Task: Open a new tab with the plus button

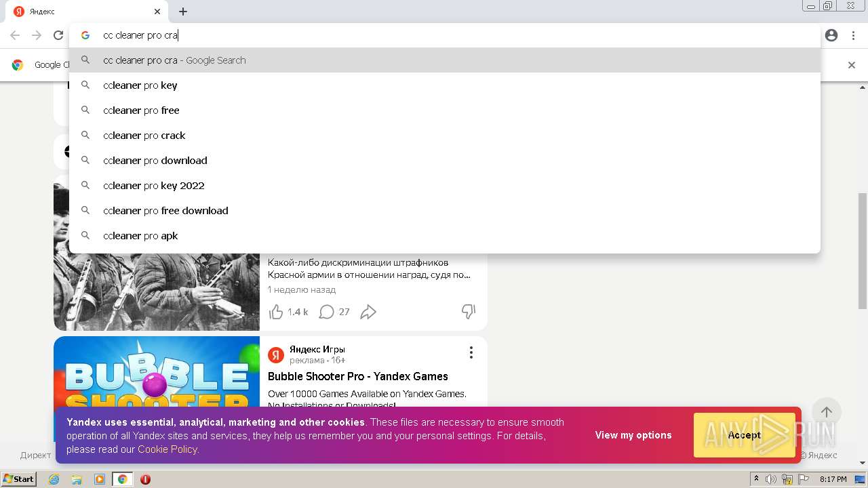Action: coord(183,12)
